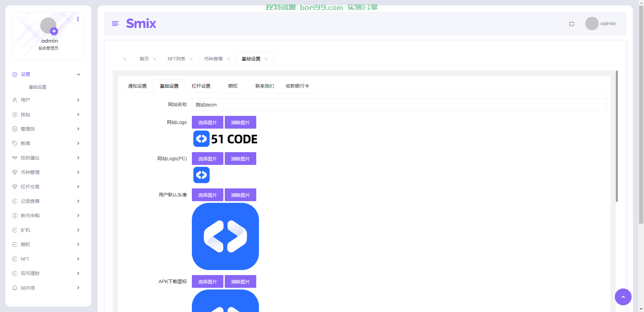Open the admin avatar in the header
Image resolution: width=644 pixels, height=312 pixels.
[x=592, y=24]
